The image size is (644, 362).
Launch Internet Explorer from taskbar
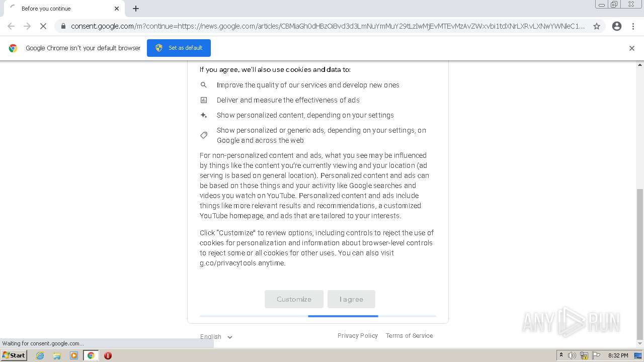click(40, 355)
